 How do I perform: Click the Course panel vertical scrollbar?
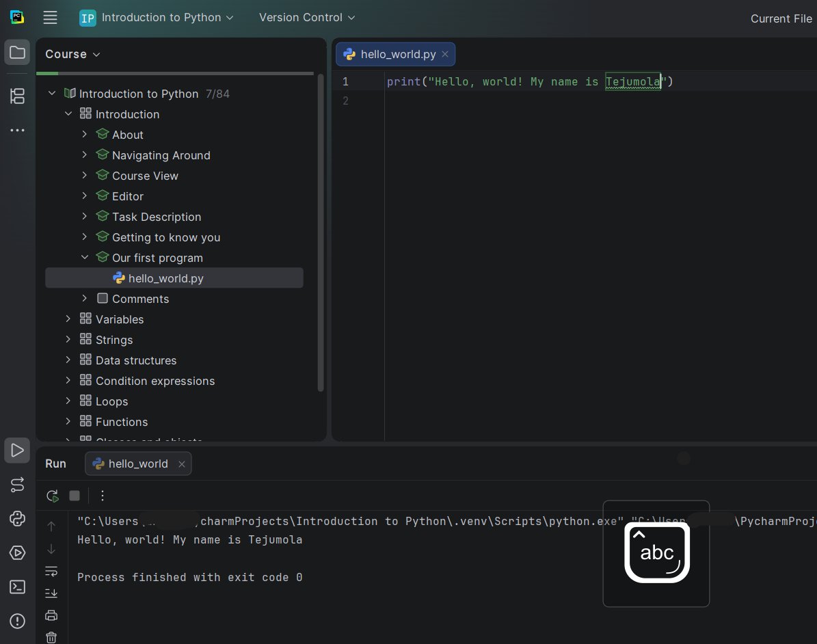pos(321,233)
